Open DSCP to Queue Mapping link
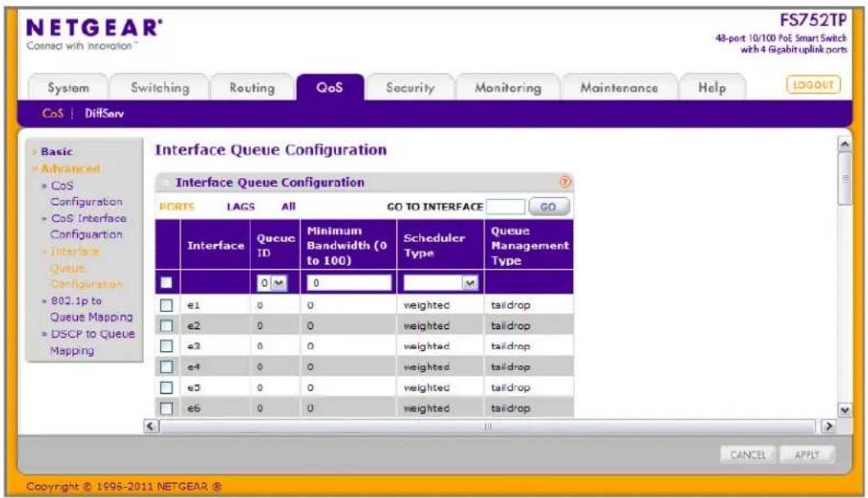868x498 pixels. coord(92,342)
